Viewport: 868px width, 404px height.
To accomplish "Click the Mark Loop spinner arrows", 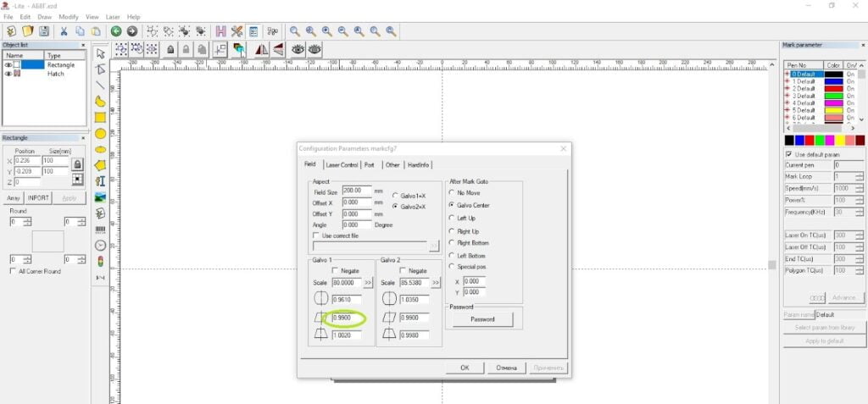I will pos(860,176).
